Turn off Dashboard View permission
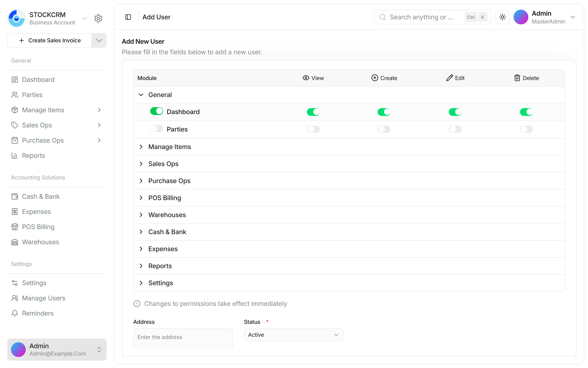This screenshot has height=368, width=588. pyautogui.click(x=313, y=112)
